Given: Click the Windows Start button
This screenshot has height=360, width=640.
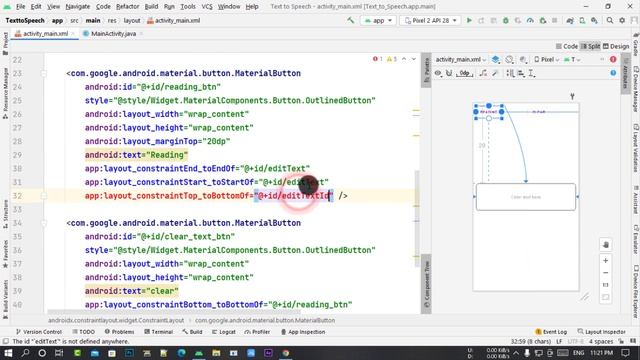Looking at the screenshot, I should coord(8,353).
